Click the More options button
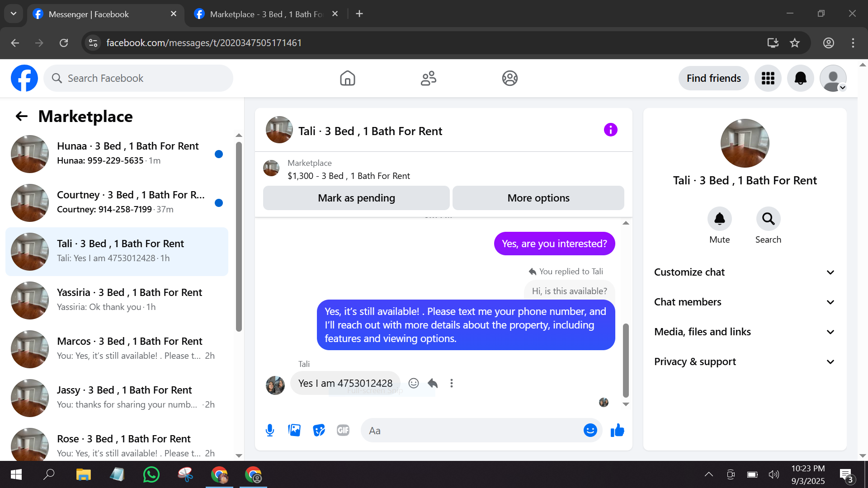The image size is (868, 488). pos(538,198)
